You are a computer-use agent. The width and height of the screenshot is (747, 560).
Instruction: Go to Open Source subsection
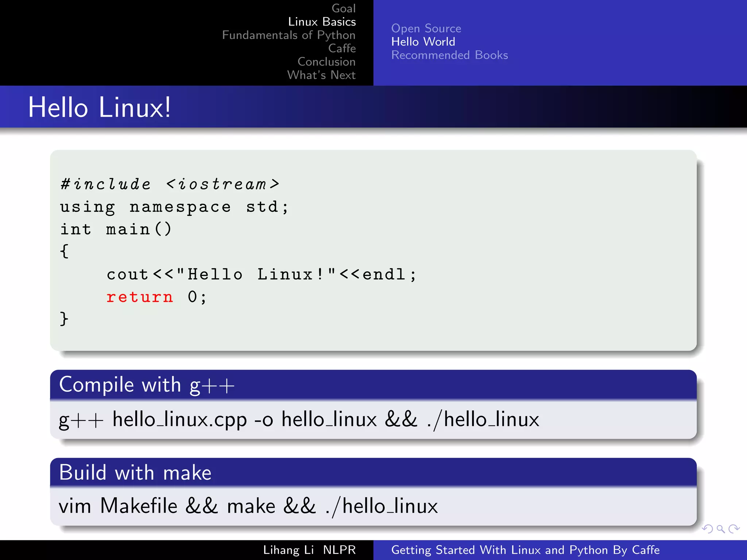click(x=426, y=28)
